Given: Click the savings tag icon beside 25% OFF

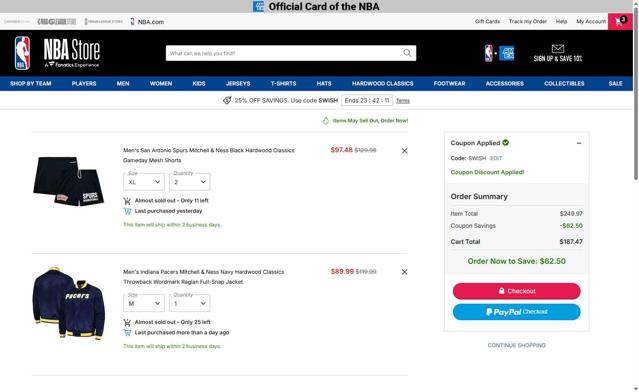Looking at the screenshot, I should [227, 100].
